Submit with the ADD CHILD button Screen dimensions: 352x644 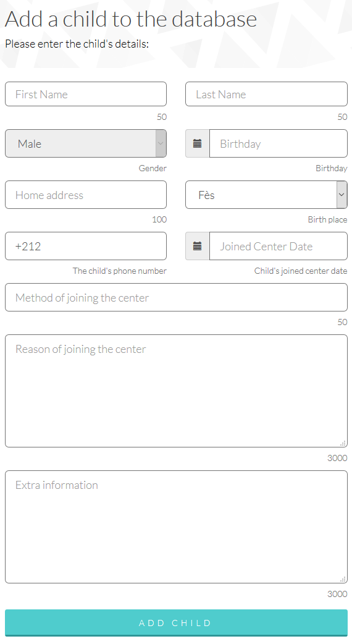tap(176, 623)
